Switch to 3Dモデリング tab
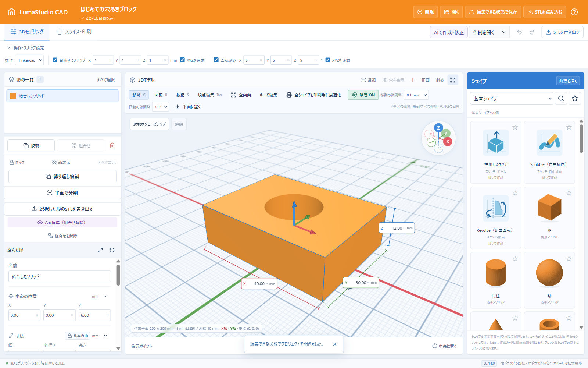588x368 pixels. point(27,32)
